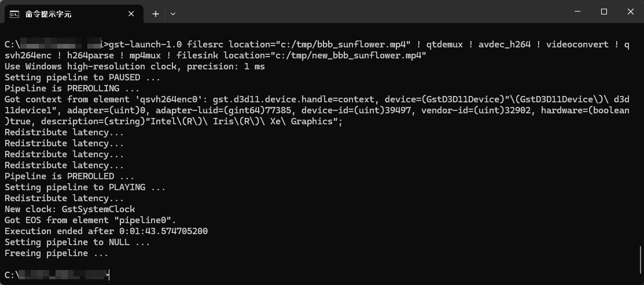Click the 'Use Windows high-resolution clock' line

pyautogui.click(x=135, y=66)
